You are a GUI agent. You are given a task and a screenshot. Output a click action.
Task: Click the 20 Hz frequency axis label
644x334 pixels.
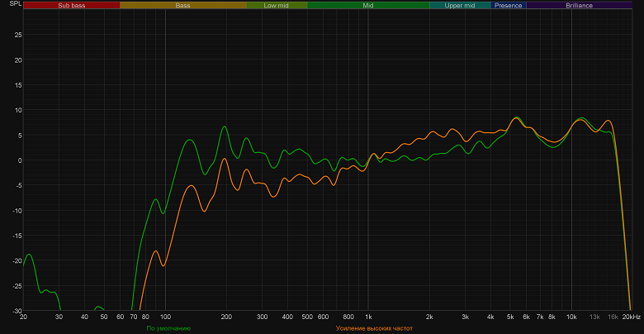[x=23, y=317]
